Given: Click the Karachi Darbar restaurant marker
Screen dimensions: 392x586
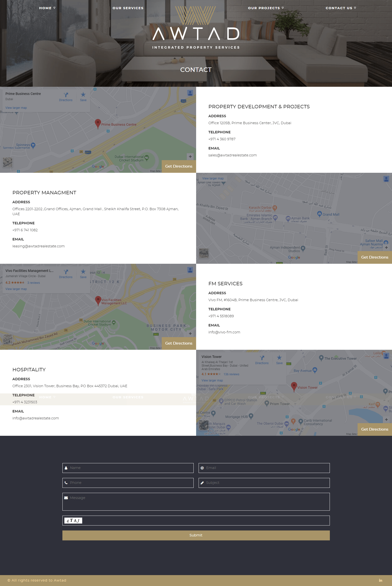Looking at the screenshot, I should 275,208.
